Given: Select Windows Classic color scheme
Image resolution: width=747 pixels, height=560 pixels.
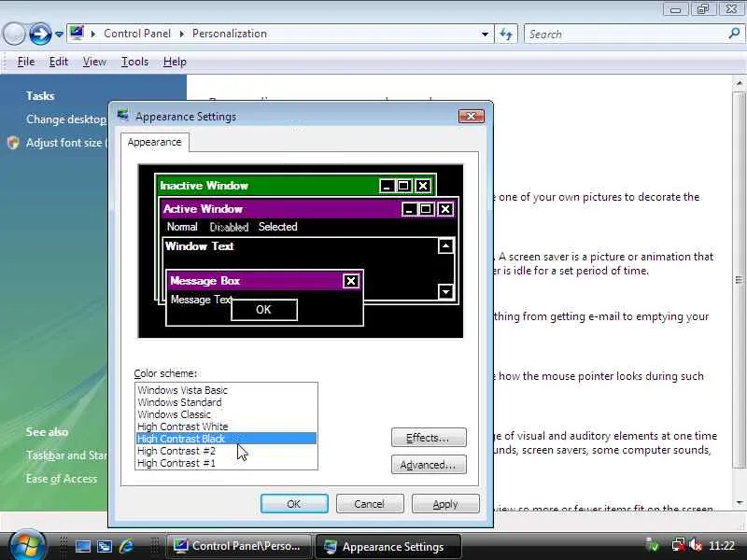Looking at the screenshot, I should coord(226,414).
